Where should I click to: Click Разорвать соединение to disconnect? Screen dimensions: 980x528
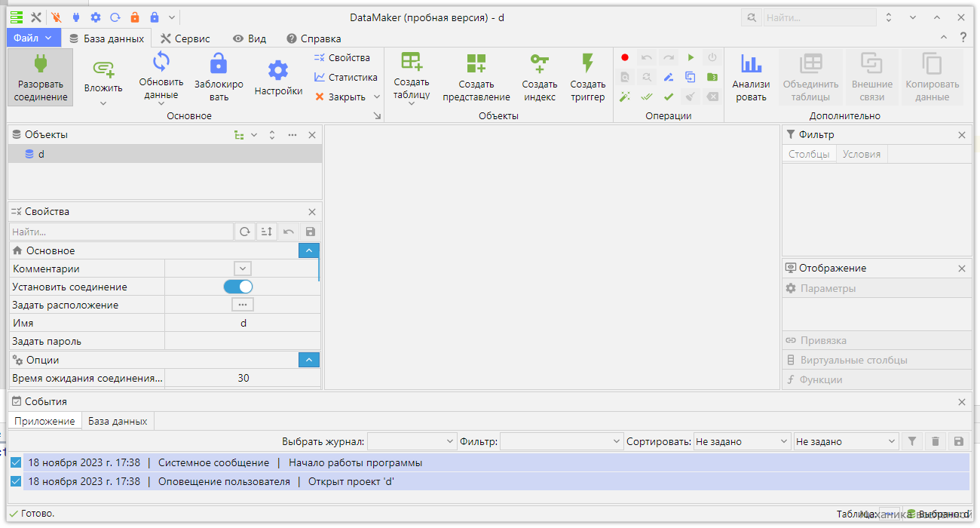coord(41,77)
